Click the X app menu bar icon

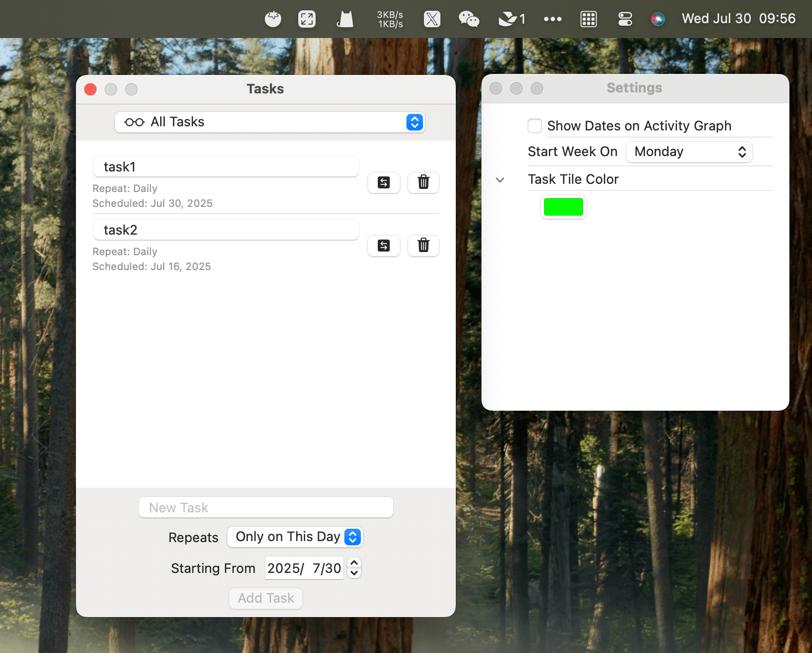432,19
